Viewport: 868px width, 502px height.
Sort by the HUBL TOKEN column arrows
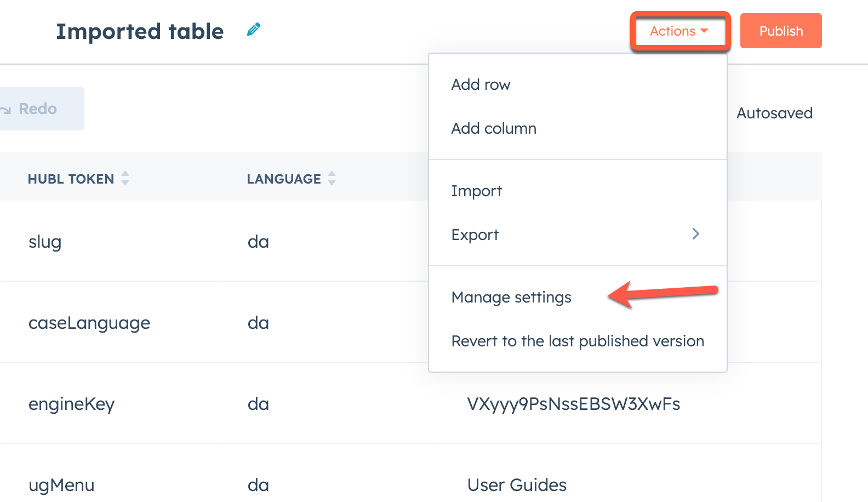click(x=125, y=178)
